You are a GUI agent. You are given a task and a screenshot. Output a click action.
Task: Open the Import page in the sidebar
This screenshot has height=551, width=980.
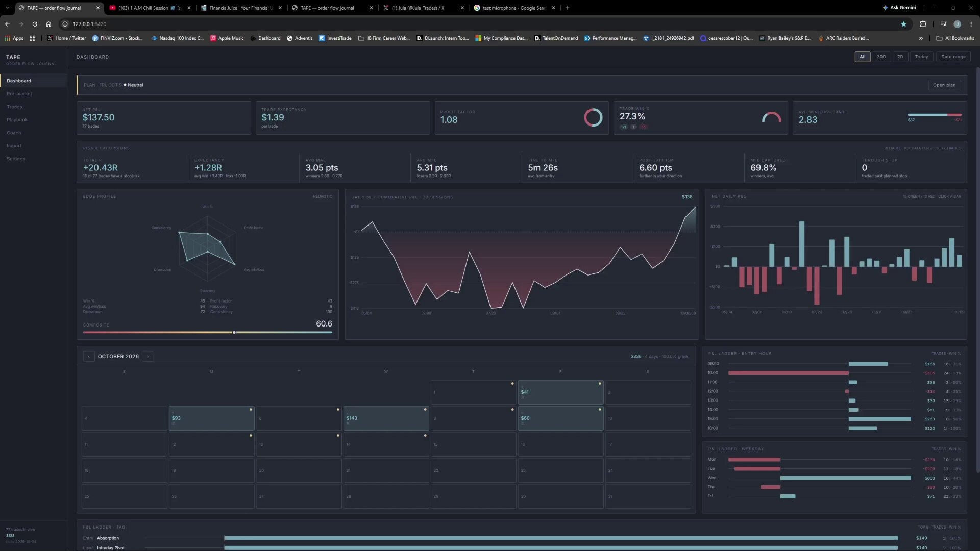tap(14, 146)
